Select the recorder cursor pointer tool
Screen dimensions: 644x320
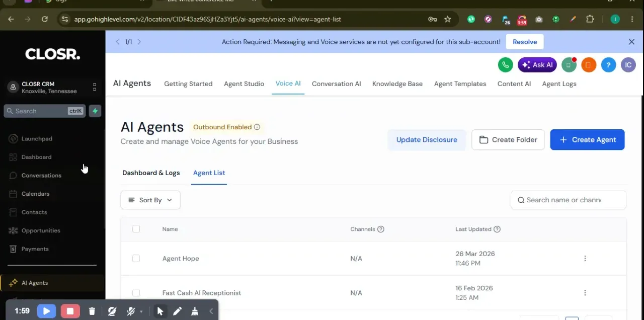coord(160,311)
